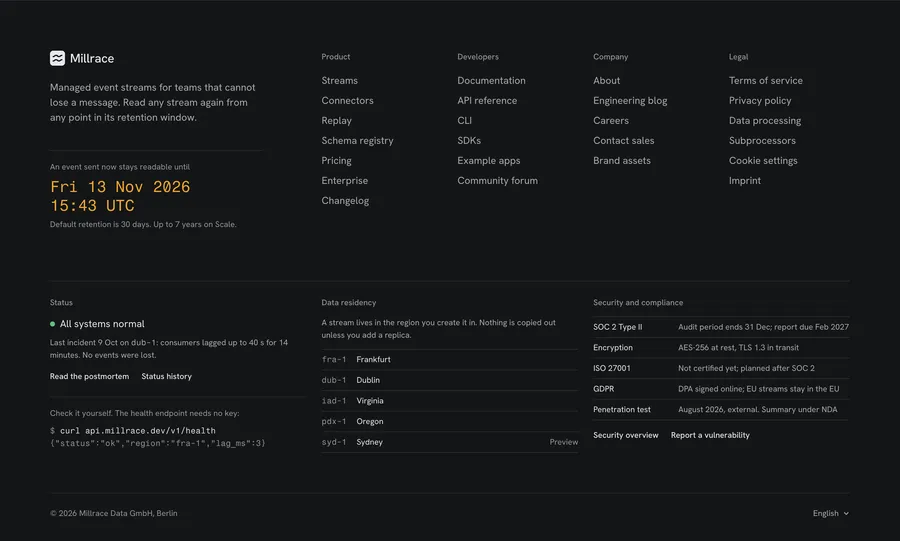This screenshot has height=541, width=900.
Task: Open the Subprocessors link
Action: pyautogui.click(x=762, y=141)
